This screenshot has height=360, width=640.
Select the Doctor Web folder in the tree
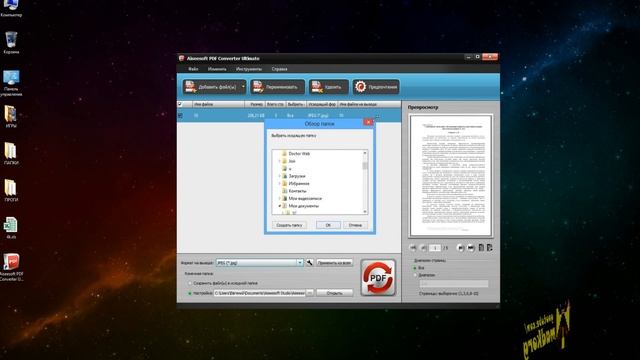299,154
